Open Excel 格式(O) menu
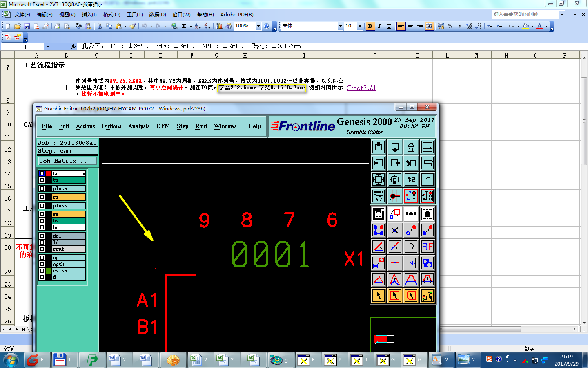The width and height of the screenshot is (588, 368). pos(111,15)
